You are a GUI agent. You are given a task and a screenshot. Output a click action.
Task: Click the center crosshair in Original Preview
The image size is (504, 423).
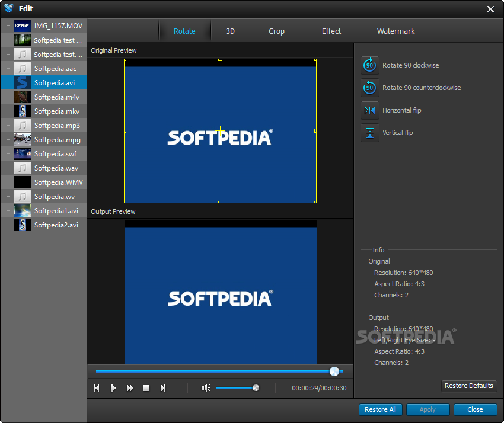[220, 130]
